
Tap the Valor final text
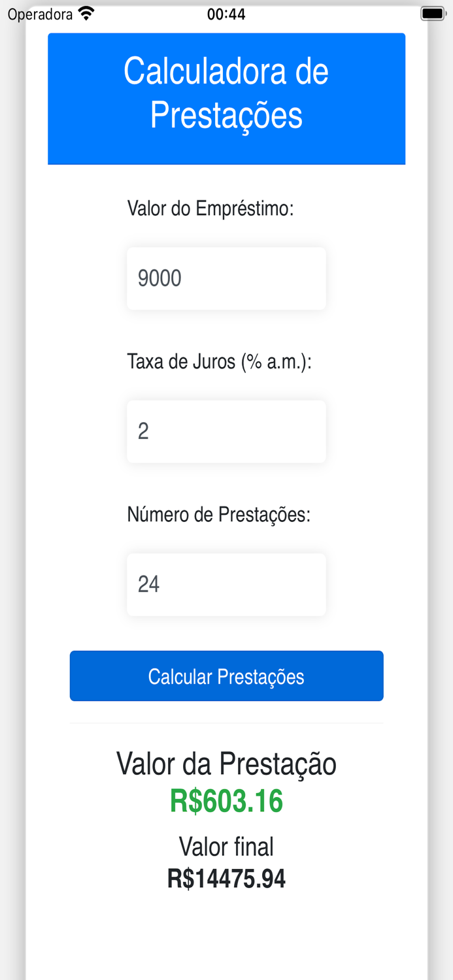226,846
